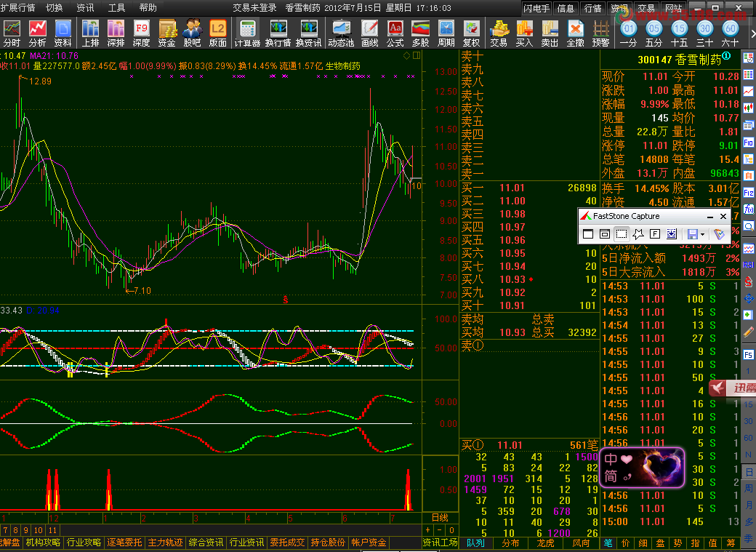Open the 帮助 menu
This screenshot has width=756, height=552.
pos(148,8)
